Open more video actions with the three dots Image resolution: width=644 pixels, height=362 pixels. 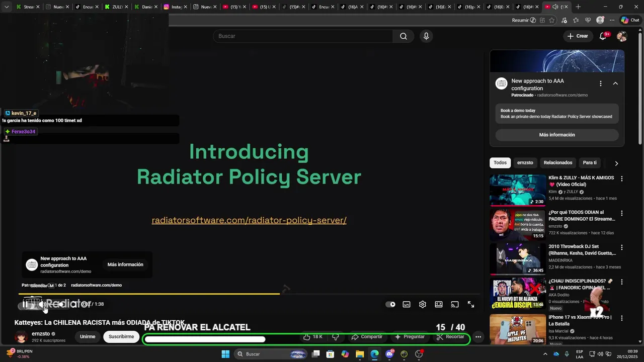[478, 337]
